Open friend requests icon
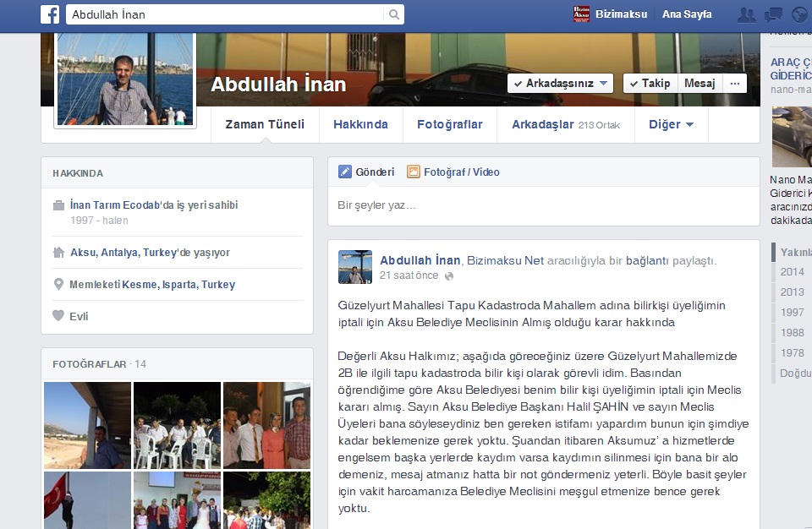The image size is (812, 529). [746, 14]
